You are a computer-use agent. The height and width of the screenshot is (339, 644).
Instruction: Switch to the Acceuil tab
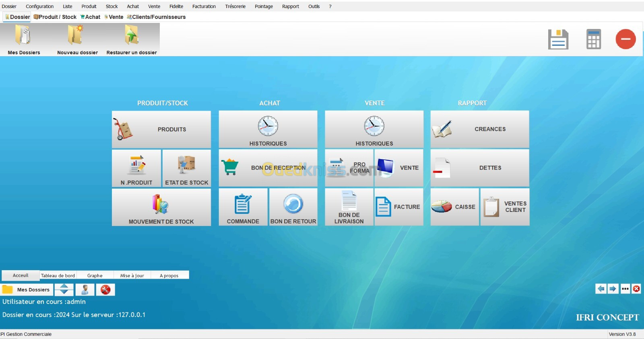(x=21, y=275)
